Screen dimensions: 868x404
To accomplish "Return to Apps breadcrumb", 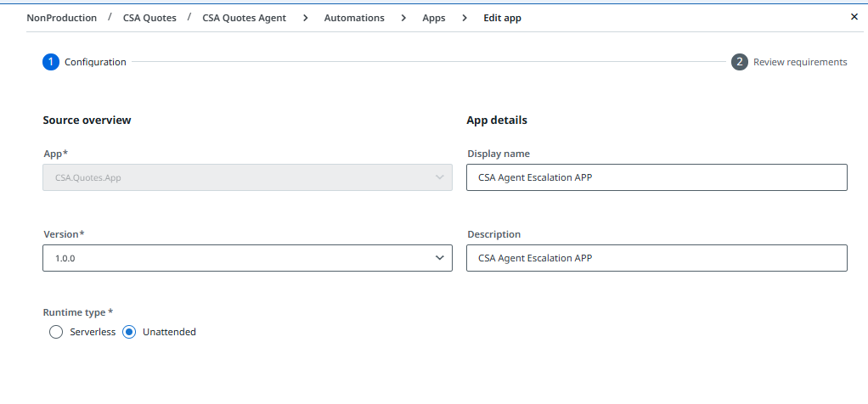I will 433,18.
